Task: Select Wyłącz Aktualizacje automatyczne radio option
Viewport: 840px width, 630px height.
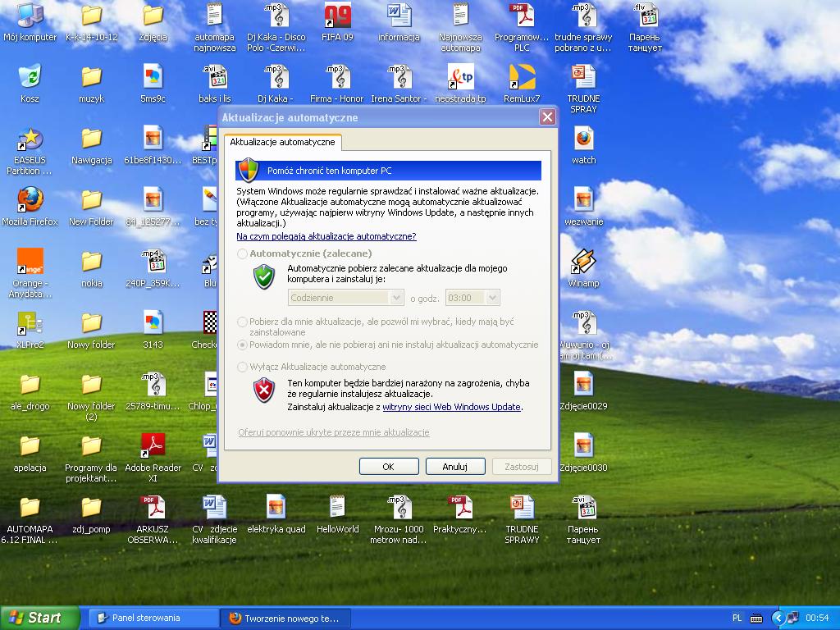Action: (x=243, y=367)
